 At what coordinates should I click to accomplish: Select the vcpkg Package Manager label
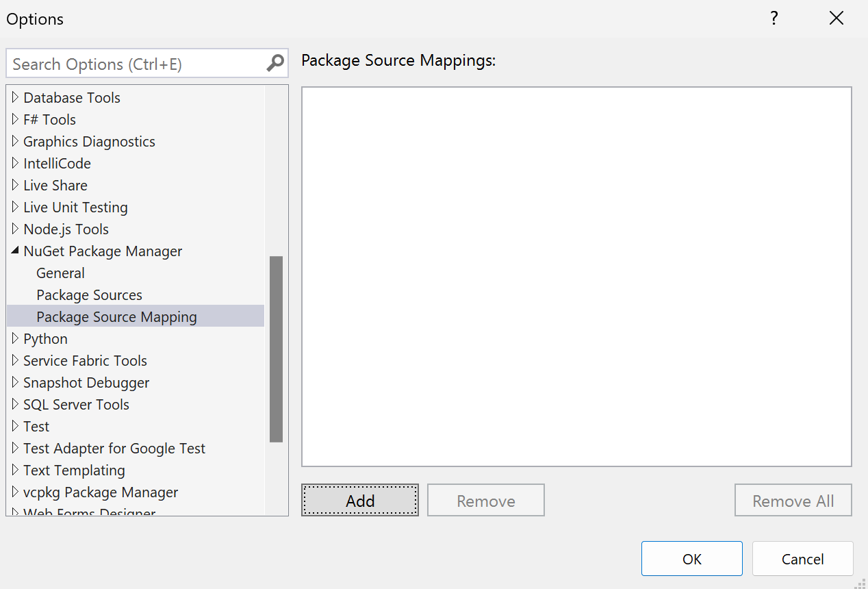pos(101,492)
